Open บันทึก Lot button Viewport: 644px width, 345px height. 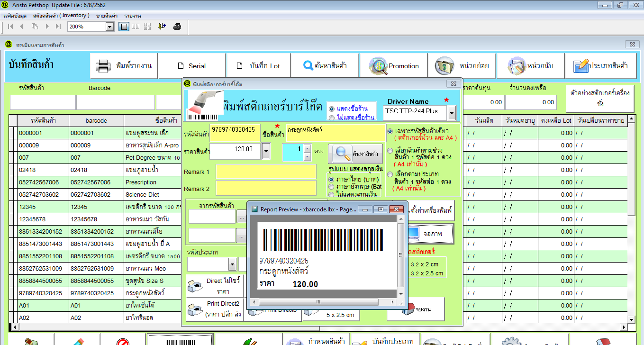point(258,66)
